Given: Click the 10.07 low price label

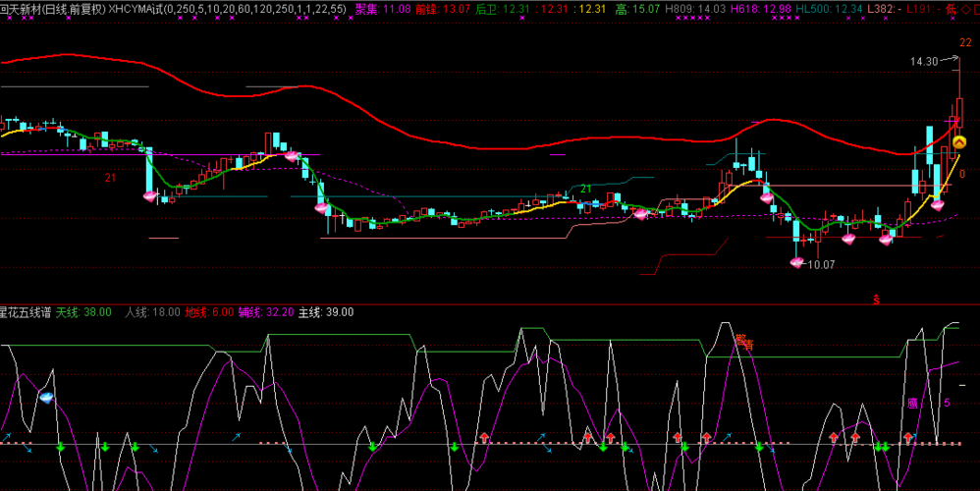Looking at the screenshot, I should 821,265.
